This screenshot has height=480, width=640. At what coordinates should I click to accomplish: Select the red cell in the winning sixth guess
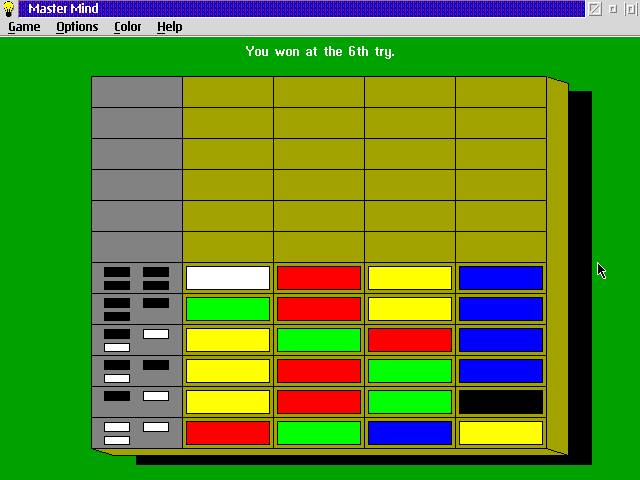pyautogui.click(x=319, y=278)
